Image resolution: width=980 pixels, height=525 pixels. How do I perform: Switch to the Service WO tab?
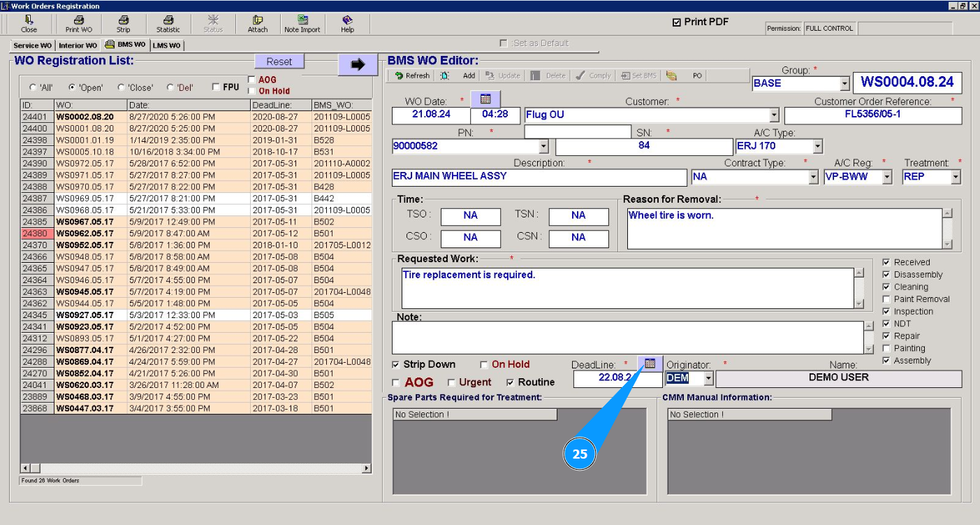(32, 45)
